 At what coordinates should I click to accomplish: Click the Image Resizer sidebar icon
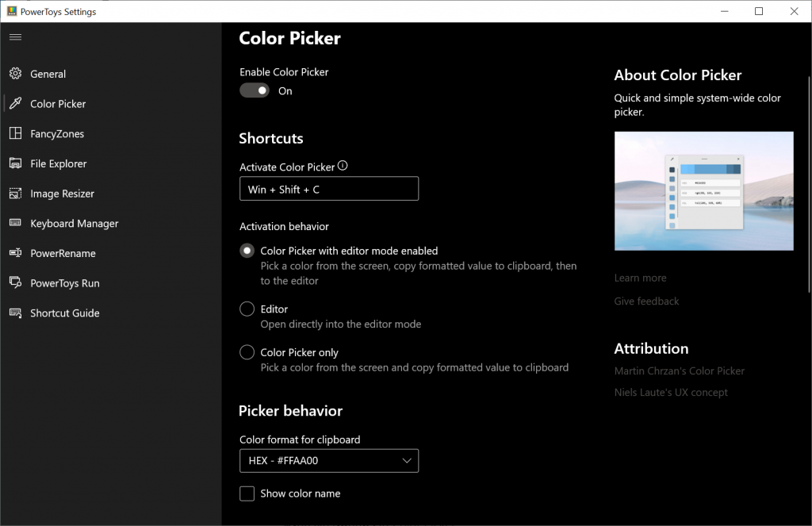coord(15,194)
